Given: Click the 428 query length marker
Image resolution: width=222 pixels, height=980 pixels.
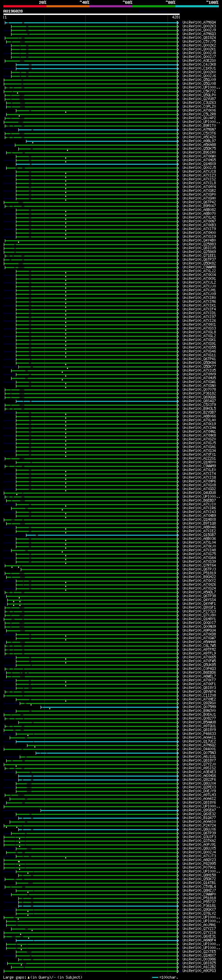Looking at the screenshot, I should tap(175, 17).
